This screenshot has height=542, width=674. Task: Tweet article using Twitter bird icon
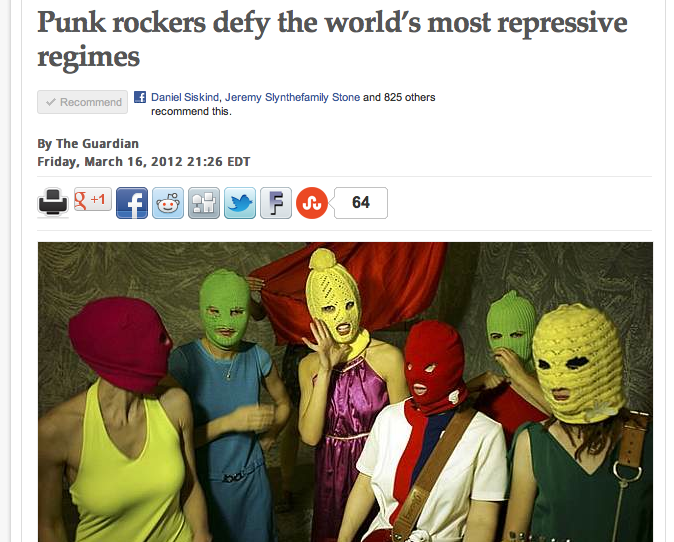tap(240, 203)
